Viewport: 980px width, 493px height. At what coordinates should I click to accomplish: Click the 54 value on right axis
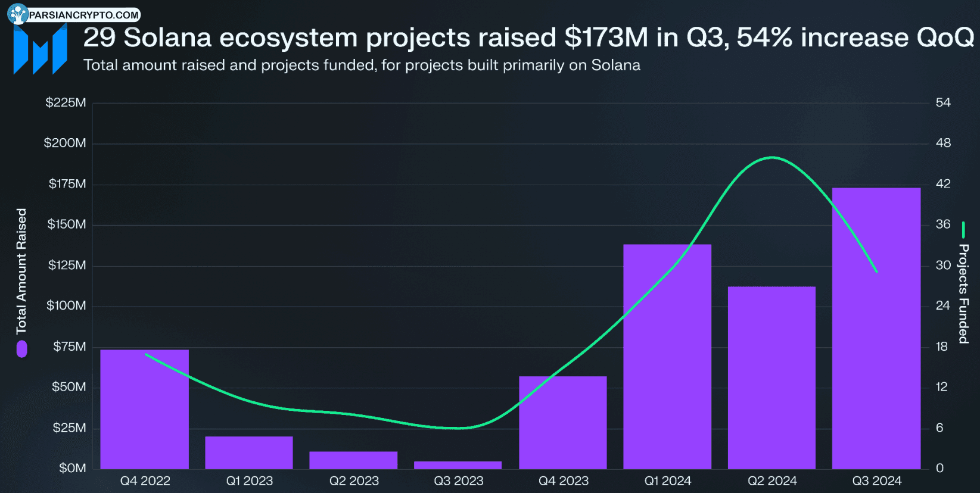[x=943, y=102]
